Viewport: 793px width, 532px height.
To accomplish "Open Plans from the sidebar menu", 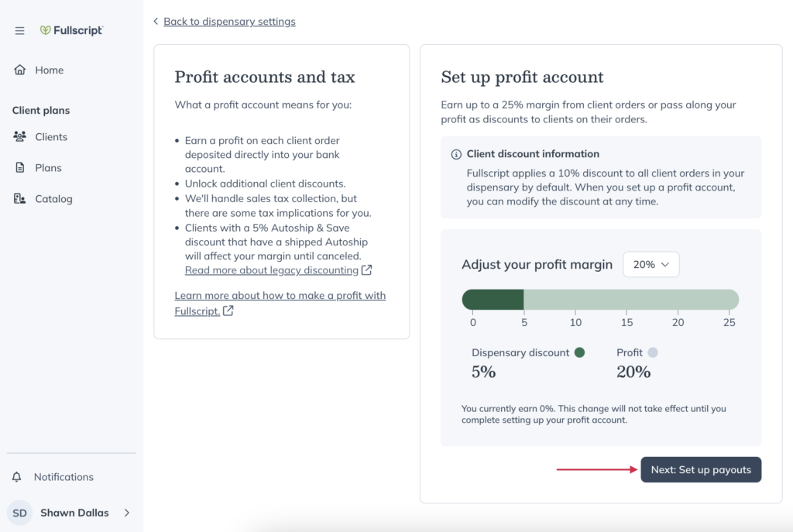I will (x=49, y=168).
